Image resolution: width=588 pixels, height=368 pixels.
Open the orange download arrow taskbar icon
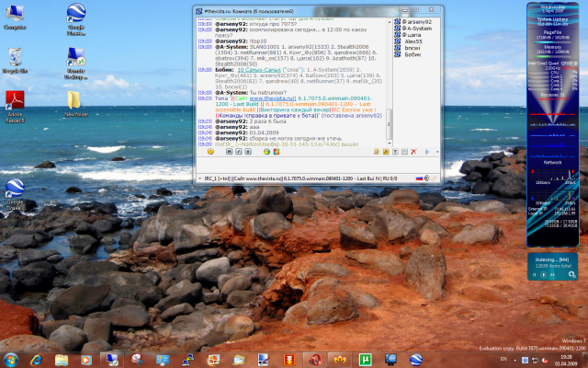point(289,360)
